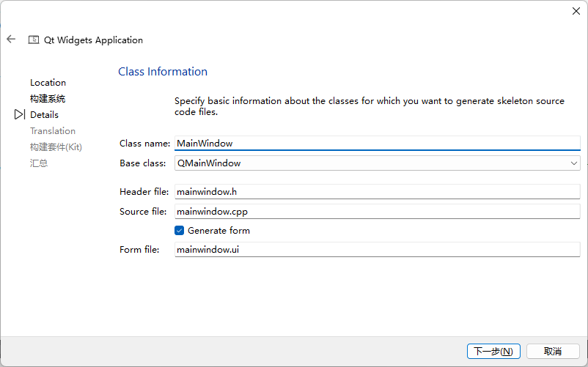Click the Form file: label
The height and width of the screenshot is (367, 588).
(139, 249)
